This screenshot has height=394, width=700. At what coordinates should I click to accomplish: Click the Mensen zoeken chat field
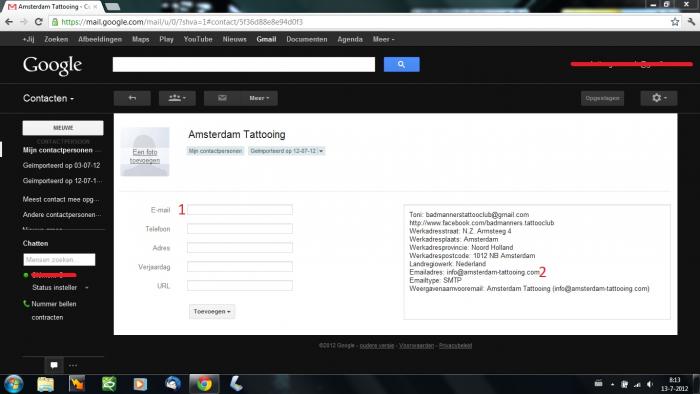click(x=59, y=260)
